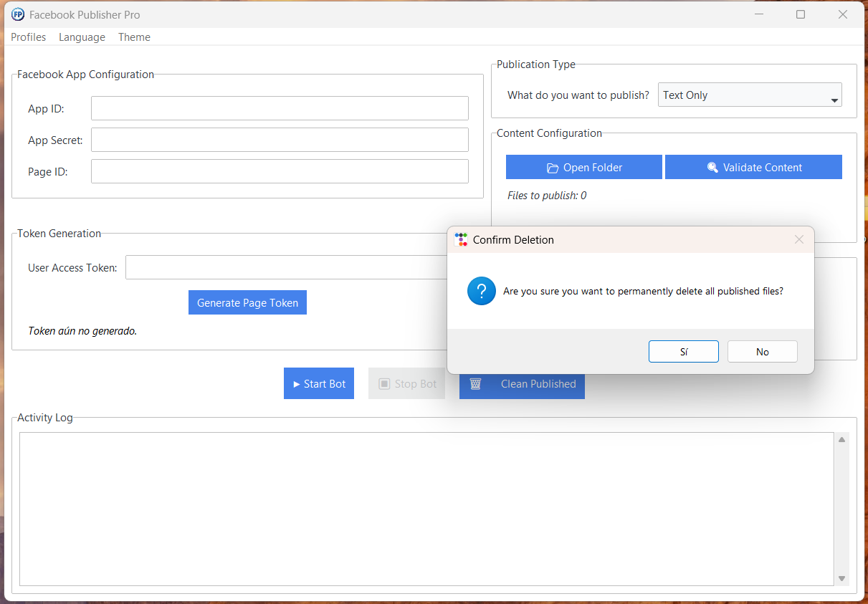Maximize the Facebook Publisher Pro window

pos(801,14)
